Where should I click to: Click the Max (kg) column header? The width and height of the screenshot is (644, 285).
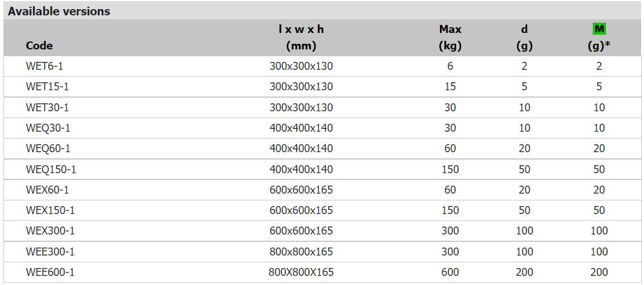tap(450, 37)
